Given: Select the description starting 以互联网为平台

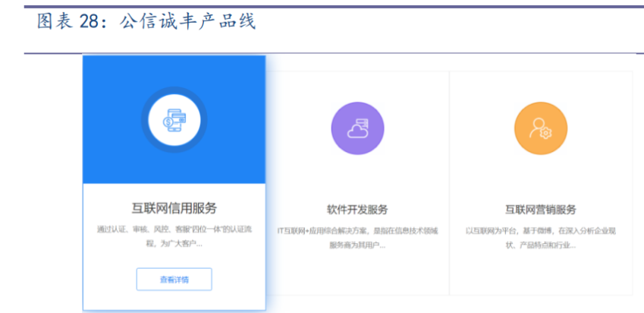Looking at the screenshot, I should (x=541, y=238).
